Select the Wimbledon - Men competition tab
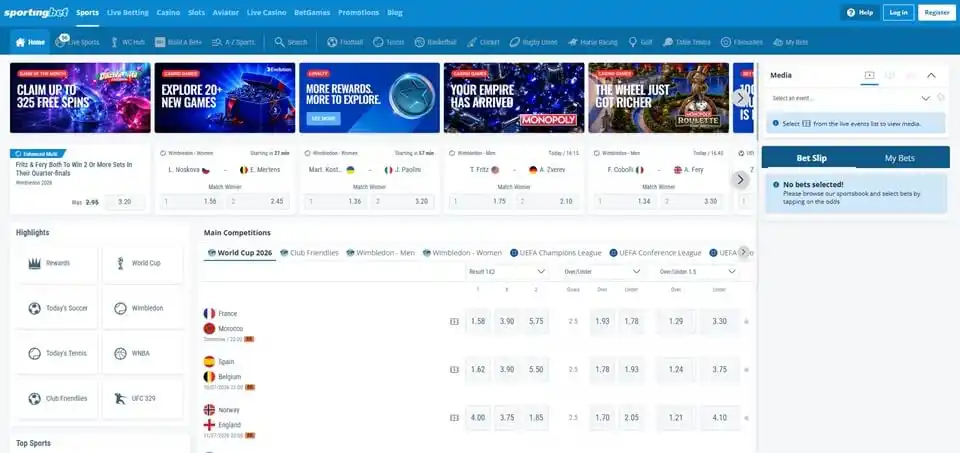The height and width of the screenshot is (453, 960). coord(381,253)
